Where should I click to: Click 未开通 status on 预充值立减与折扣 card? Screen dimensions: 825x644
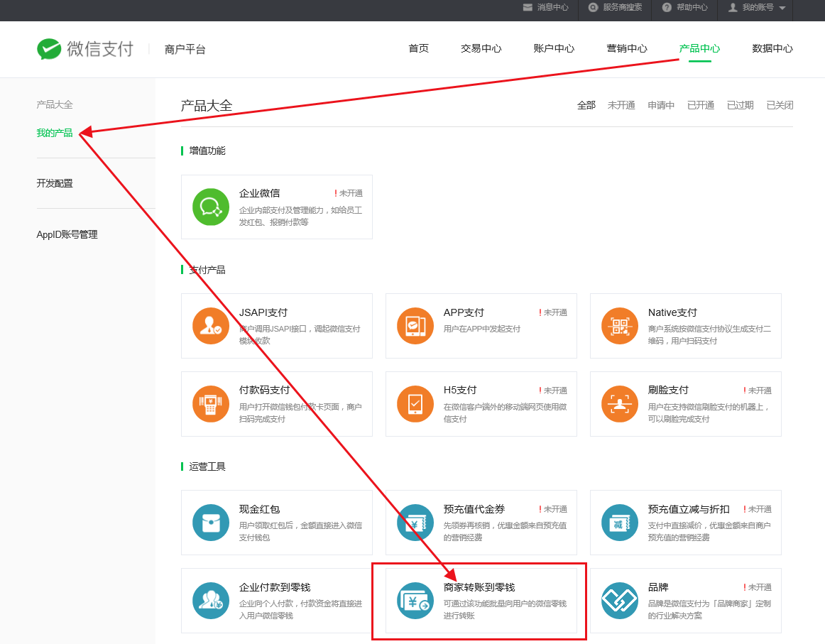click(758, 509)
